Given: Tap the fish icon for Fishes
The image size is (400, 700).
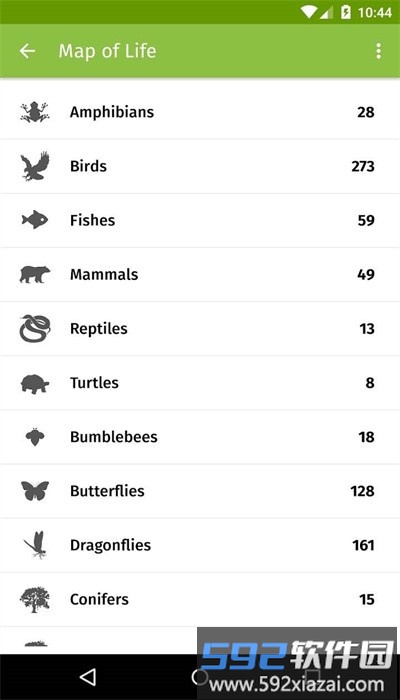Looking at the screenshot, I should (35, 220).
